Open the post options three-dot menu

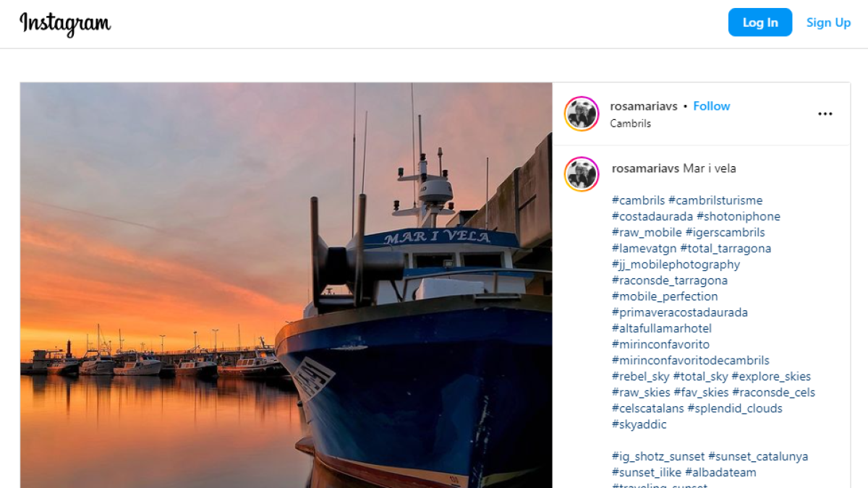pyautogui.click(x=825, y=114)
